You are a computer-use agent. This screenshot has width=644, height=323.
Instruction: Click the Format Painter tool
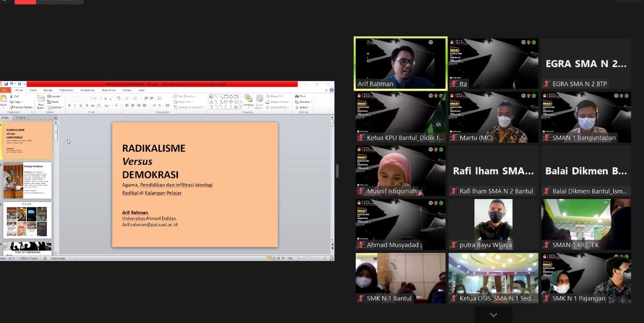pos(22,107)
